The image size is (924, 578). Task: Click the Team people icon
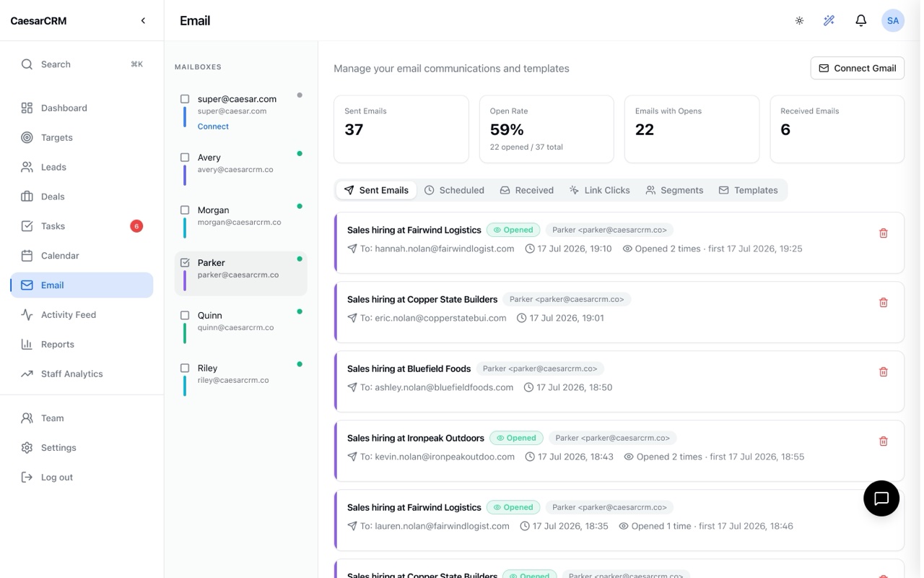[27, 418]
